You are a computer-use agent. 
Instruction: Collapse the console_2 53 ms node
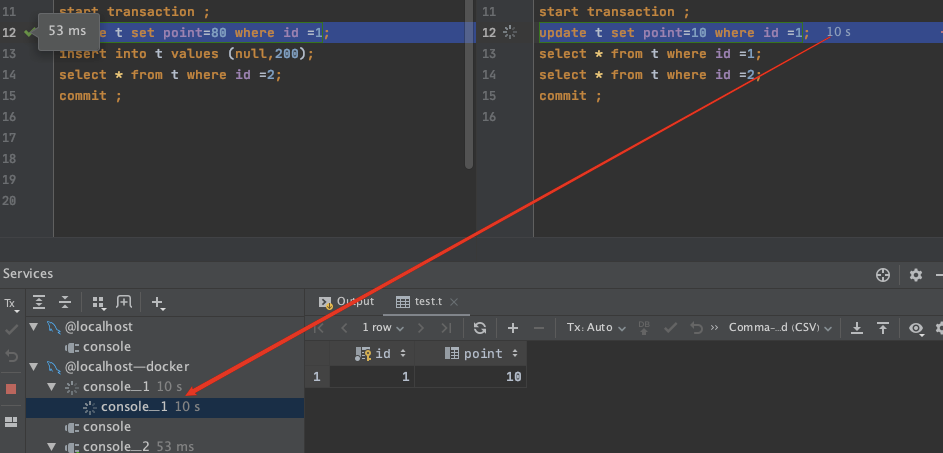click(x=52, y=446)
